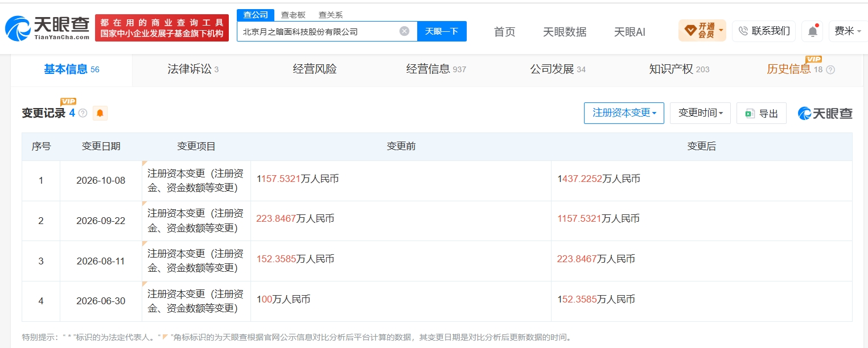This screenshot has width=868, height=348.
Task: Open the 经营信息 tab
Action: tap(436, 70)
